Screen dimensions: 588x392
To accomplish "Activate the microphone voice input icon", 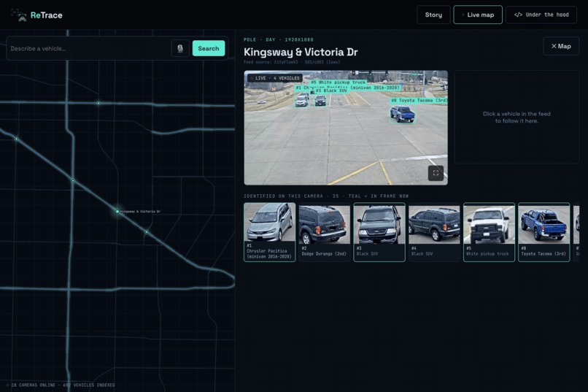I will 180,48.
